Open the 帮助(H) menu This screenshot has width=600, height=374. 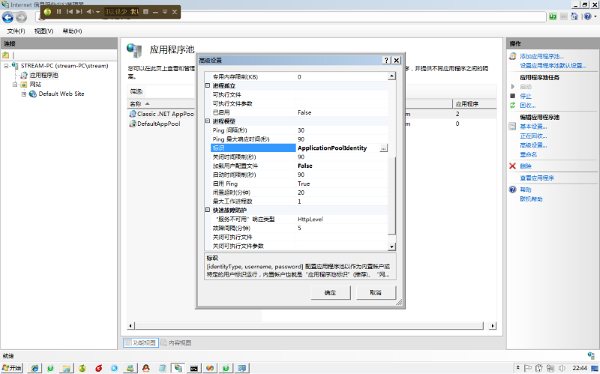(72, 31)
